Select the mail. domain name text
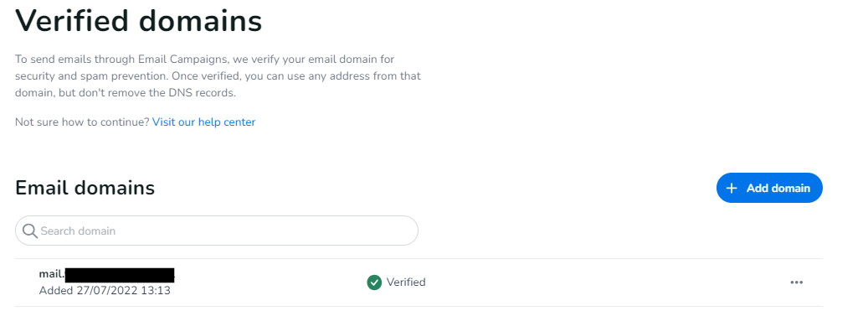This screenshot has width=868, height=311. tap(52, 274)
